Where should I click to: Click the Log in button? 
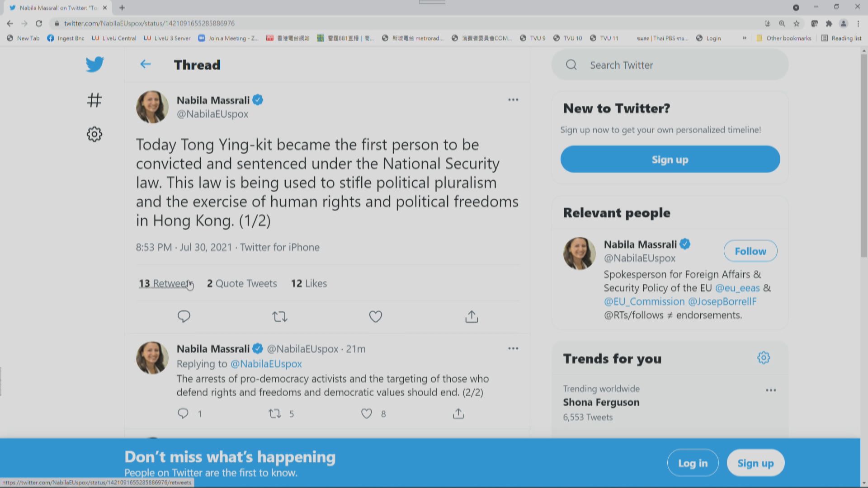[693, 463]
